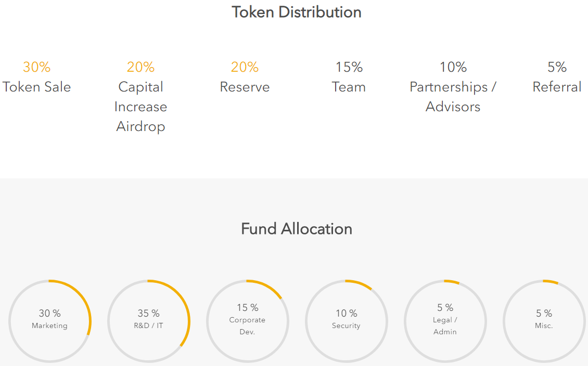Click the 5% Referral percentage

pos(557,67)
